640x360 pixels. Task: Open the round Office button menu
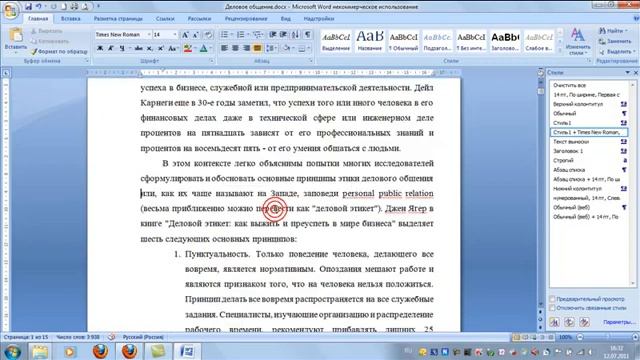10,11
